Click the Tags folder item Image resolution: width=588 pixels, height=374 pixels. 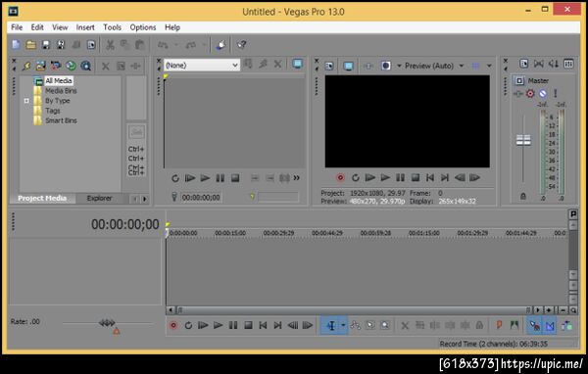53,111
